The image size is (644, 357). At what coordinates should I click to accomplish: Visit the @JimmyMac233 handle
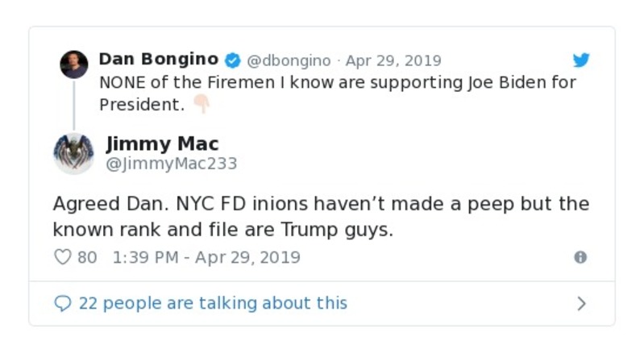point(172,164)
